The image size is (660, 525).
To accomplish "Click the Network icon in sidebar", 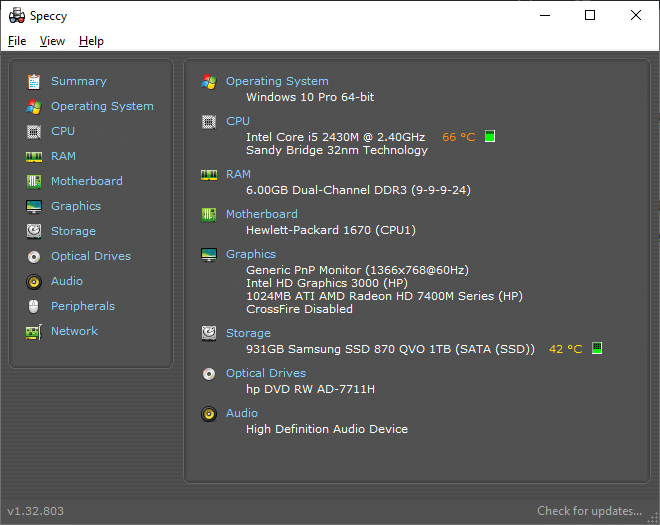I will (34, 331).
